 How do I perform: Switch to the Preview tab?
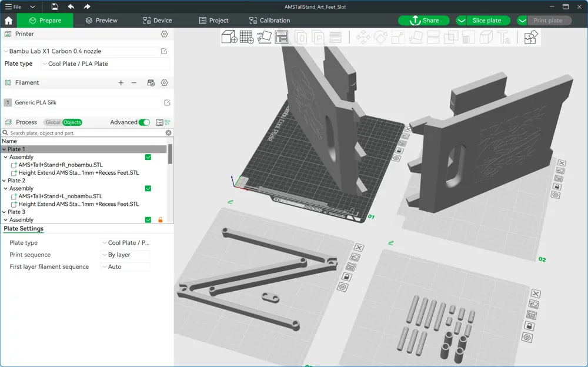click(x=101, y=21)
